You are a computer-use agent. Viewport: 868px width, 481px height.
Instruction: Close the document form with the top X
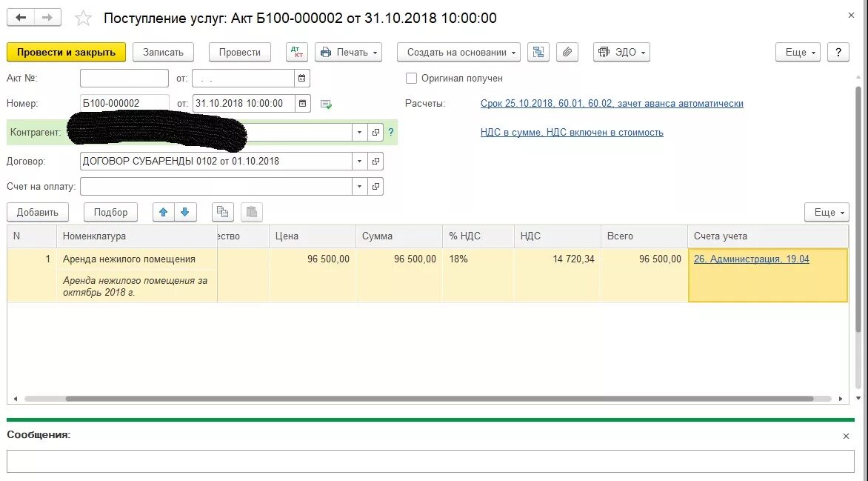pyautogui.click(x=852, y=16)
